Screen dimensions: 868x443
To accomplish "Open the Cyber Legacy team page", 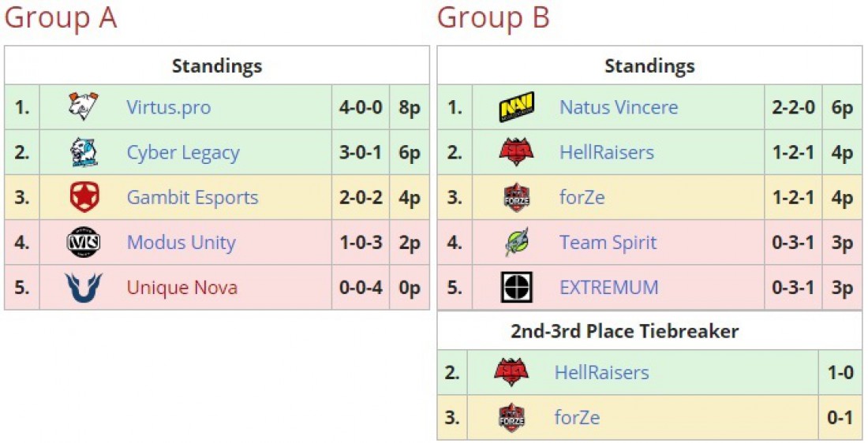I will coord(183,153).
